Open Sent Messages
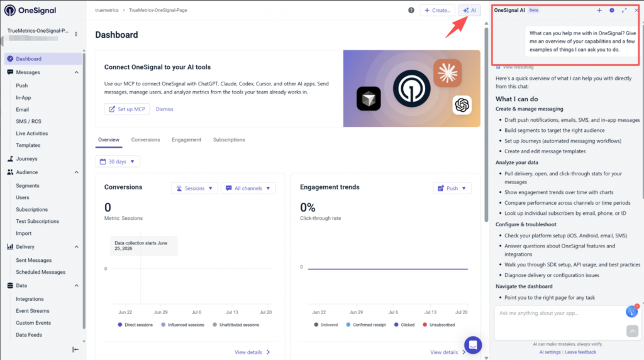Image resolution: width=644 pixels, height=360 pixels. tap(34, 260)
